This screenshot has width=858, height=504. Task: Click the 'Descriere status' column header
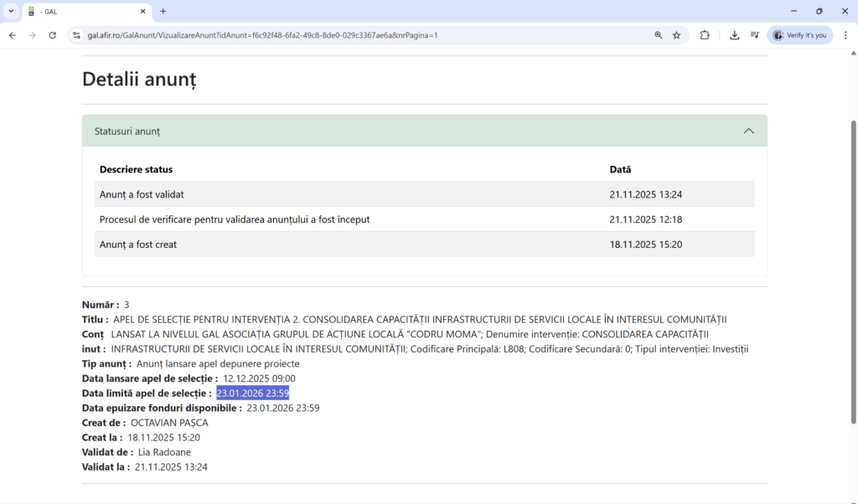[136, 169]
